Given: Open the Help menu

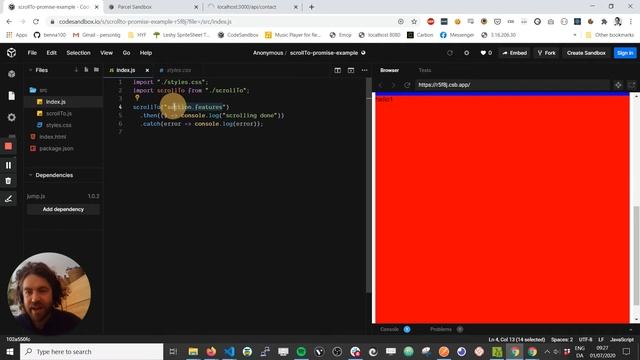Looking at the screenshot, I should (x=146, y=53).
